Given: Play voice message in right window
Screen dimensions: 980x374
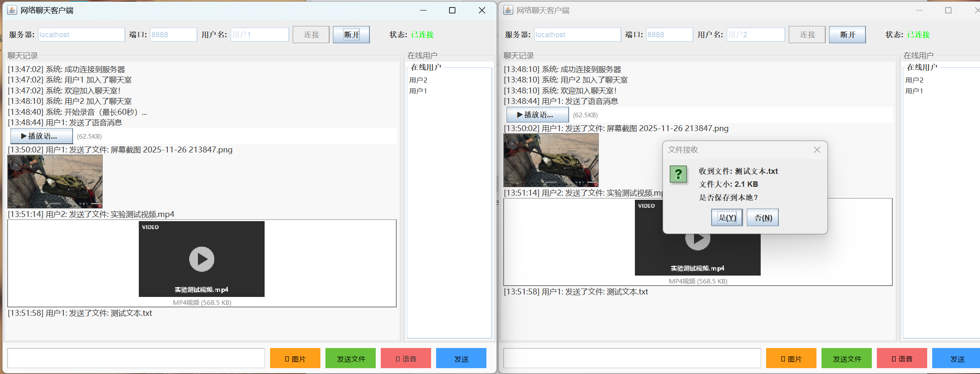Looking at the screenshot, I should [x=538, y=115].
